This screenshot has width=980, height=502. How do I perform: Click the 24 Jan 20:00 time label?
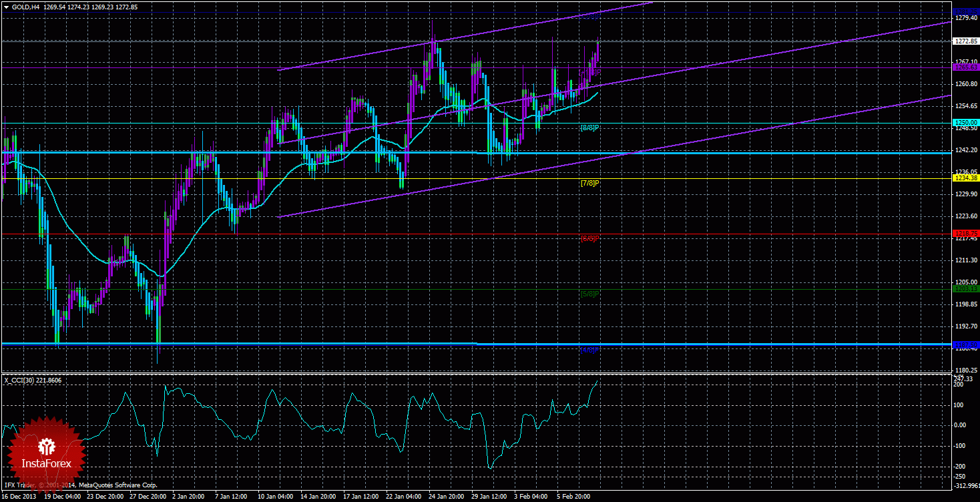pyautogui.click(x=445, y=497)
